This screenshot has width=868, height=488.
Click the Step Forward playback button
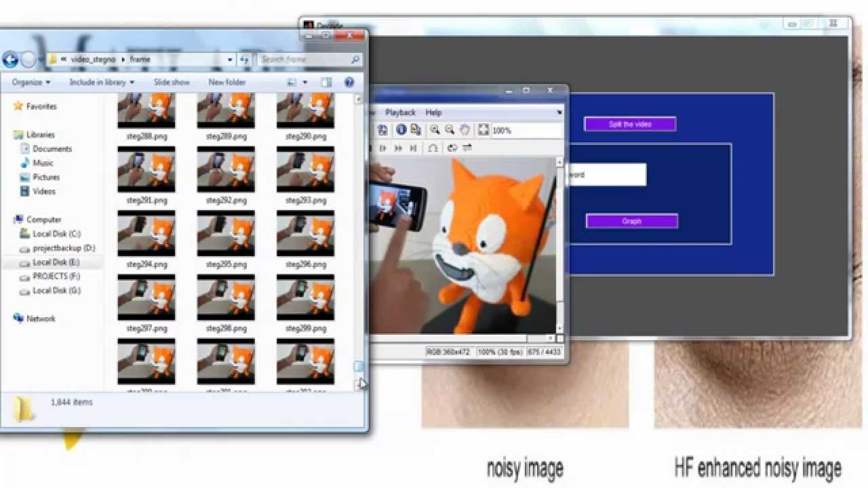click(x=383, y=148)
